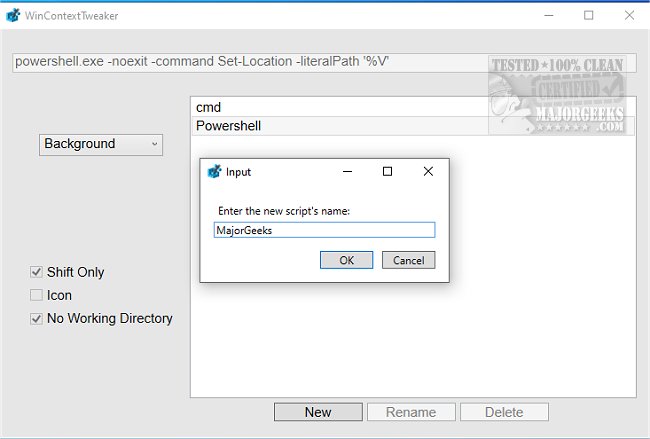This screenshot has height=439, width=650.
Task: Click the New script button
Action: [318, 412]
